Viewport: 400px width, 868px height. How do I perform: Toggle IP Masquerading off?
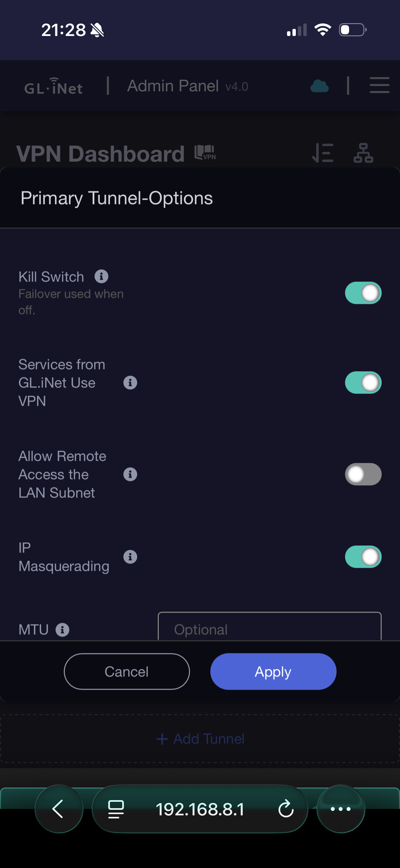click(363, 557)
